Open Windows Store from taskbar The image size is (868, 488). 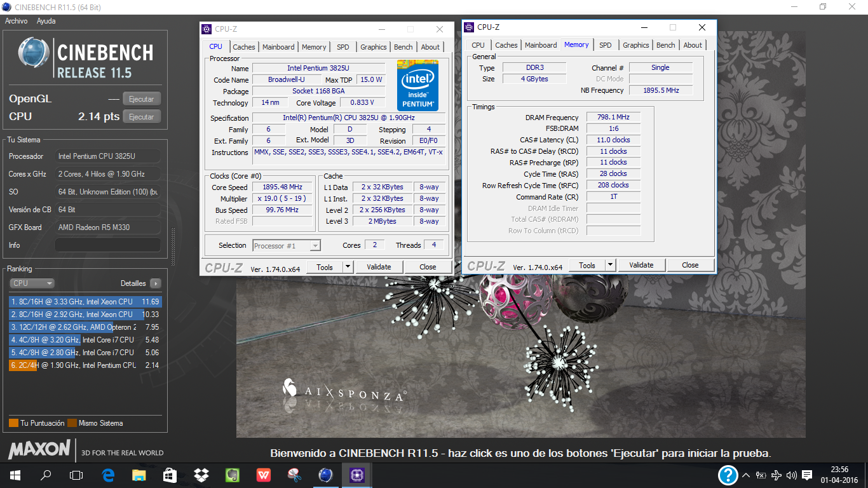pyautogui.click(x=170, y=475)
